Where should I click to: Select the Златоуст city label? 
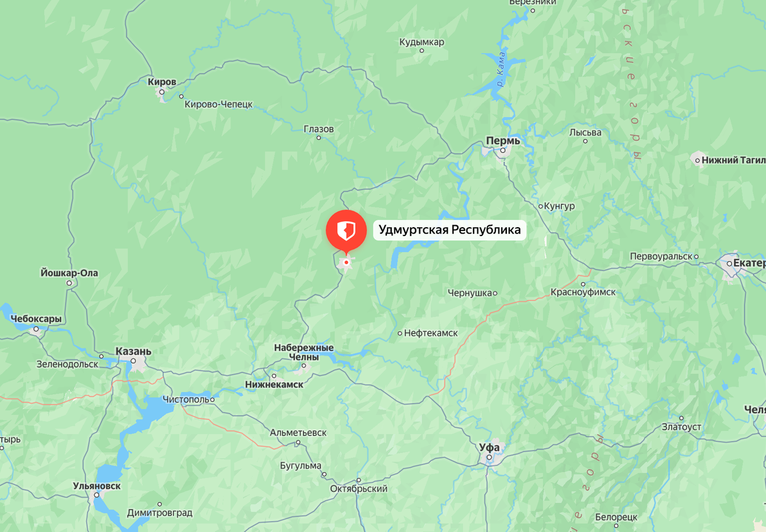(x=681, y=426)
